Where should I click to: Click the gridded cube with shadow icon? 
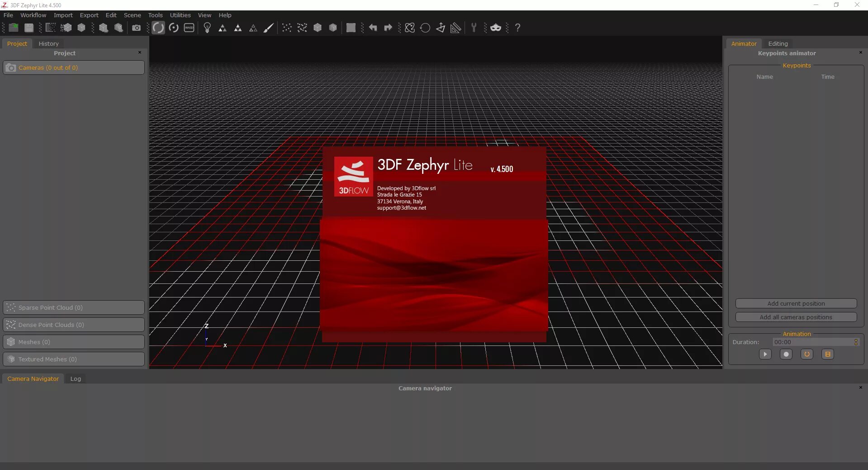(119, 28)
